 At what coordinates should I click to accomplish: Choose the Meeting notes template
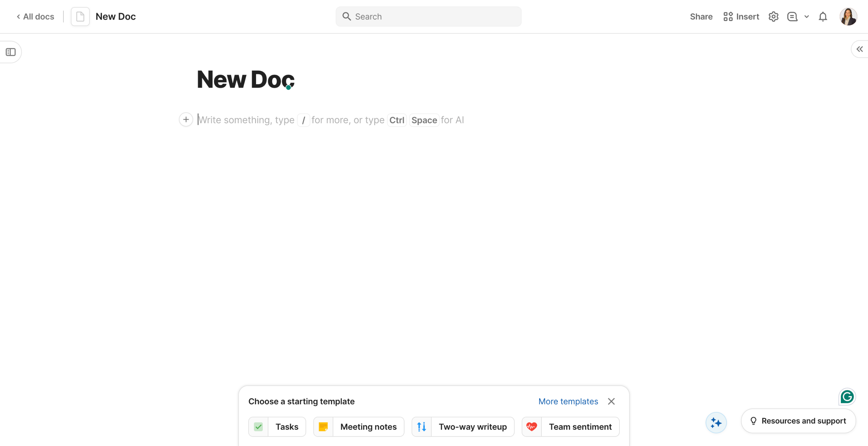coord(359,427)
